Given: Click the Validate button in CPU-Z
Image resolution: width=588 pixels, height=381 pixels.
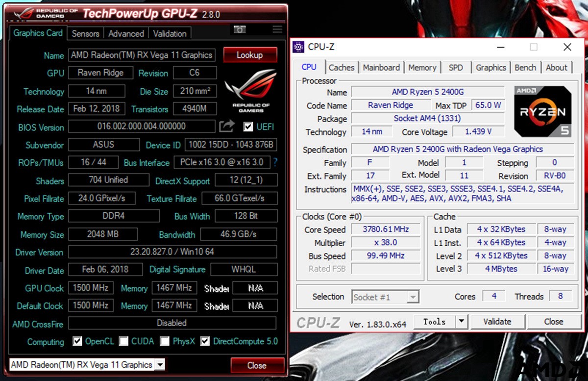Looking at the screenshot, I should click(497, 322).
